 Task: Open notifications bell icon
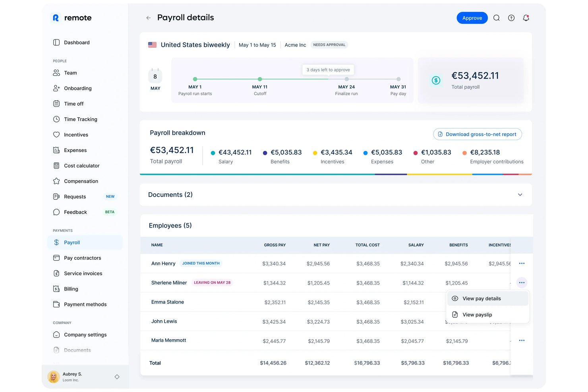(x=526, y=18)
